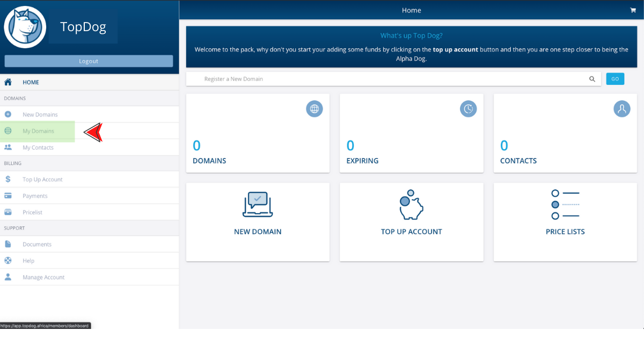Click the EXPIRING count label
644x337 pixels.
[x=362, y=160]
